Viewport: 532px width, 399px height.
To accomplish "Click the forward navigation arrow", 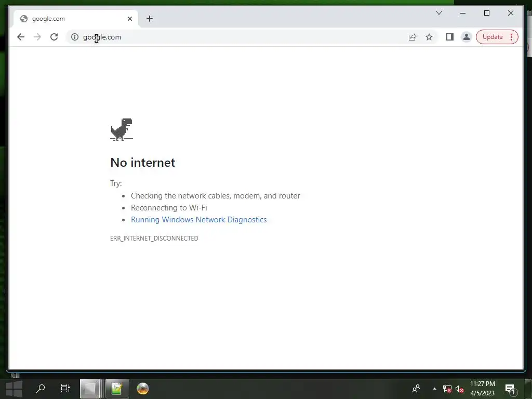I will pos(37,37).
